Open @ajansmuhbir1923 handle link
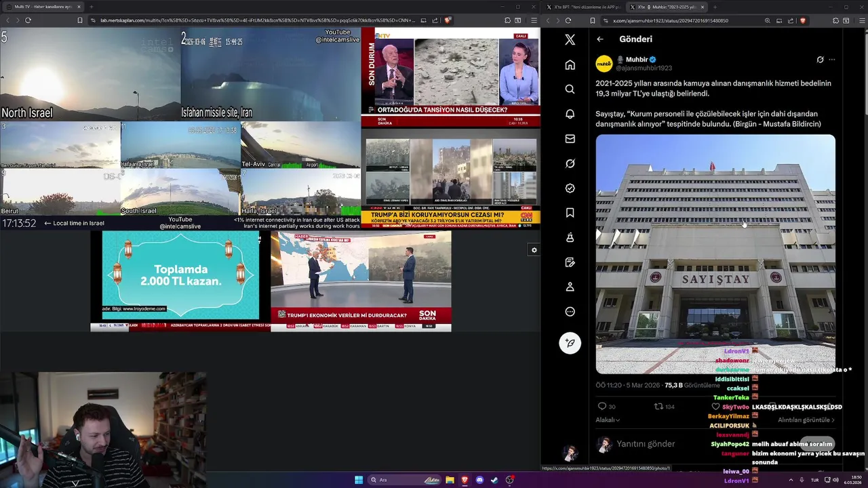 pos(644,68)
